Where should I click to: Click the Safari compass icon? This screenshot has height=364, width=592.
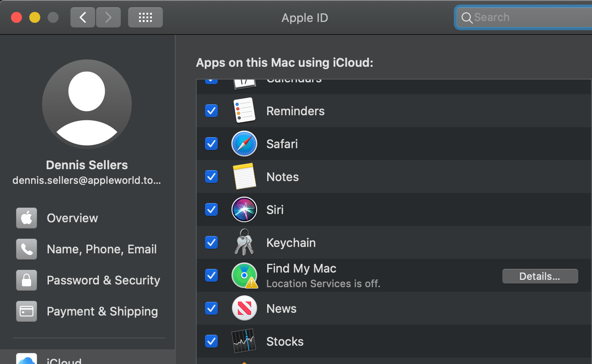[x=244, y=144]
